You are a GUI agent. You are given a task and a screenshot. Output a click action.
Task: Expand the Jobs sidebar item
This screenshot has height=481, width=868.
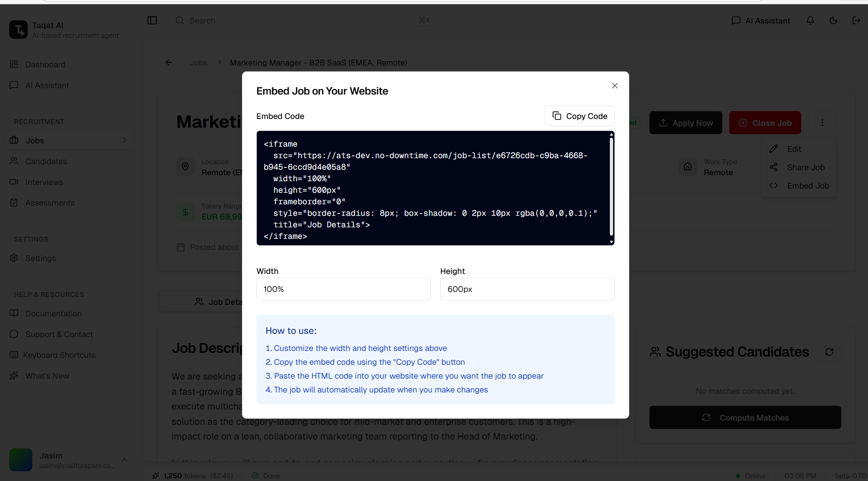(x=124, y=140)
